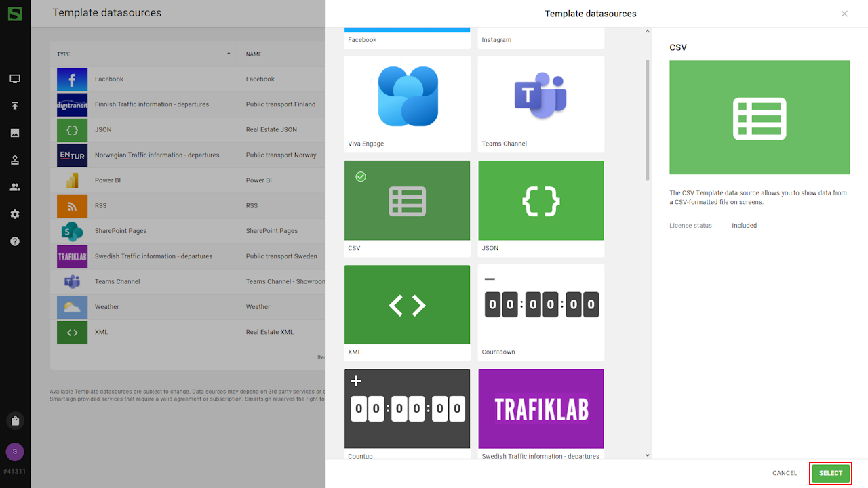Open the help question mark icon
868x488 pixels.
pos(15,241)
